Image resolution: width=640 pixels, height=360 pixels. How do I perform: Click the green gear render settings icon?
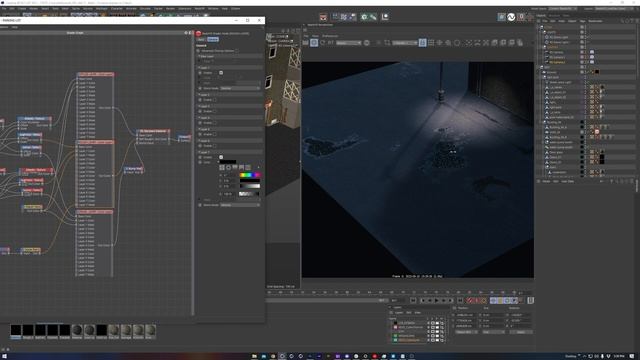point(364,17)
